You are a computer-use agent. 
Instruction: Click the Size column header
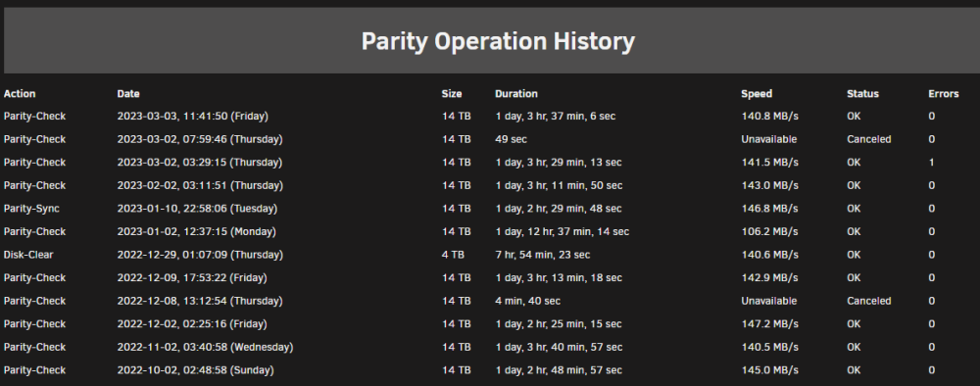(x=452, y=94)
